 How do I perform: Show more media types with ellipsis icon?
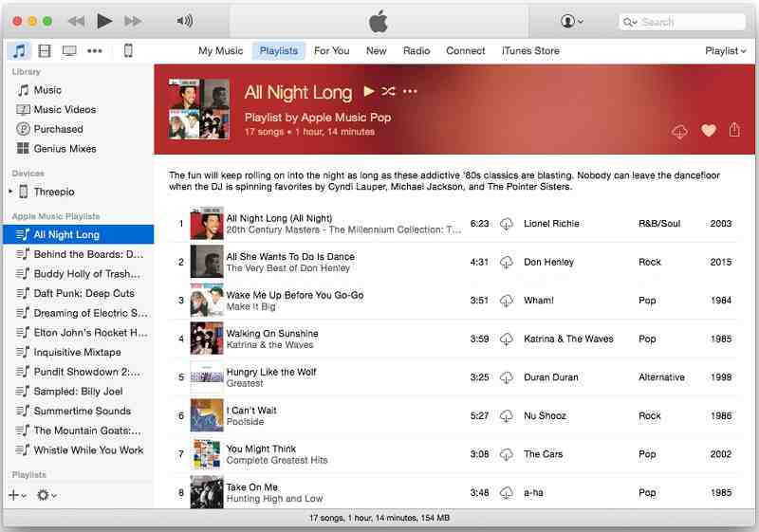click(95, 51)
